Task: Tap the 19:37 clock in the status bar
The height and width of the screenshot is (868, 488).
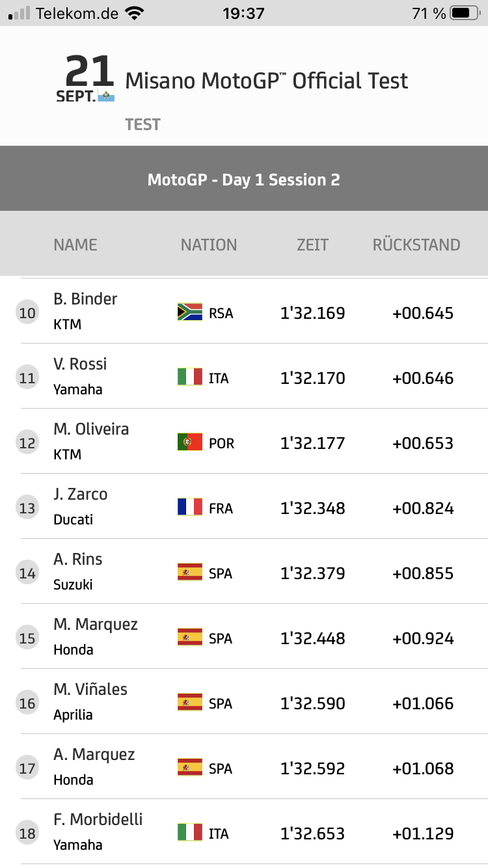Action: [x=243, y=13]
